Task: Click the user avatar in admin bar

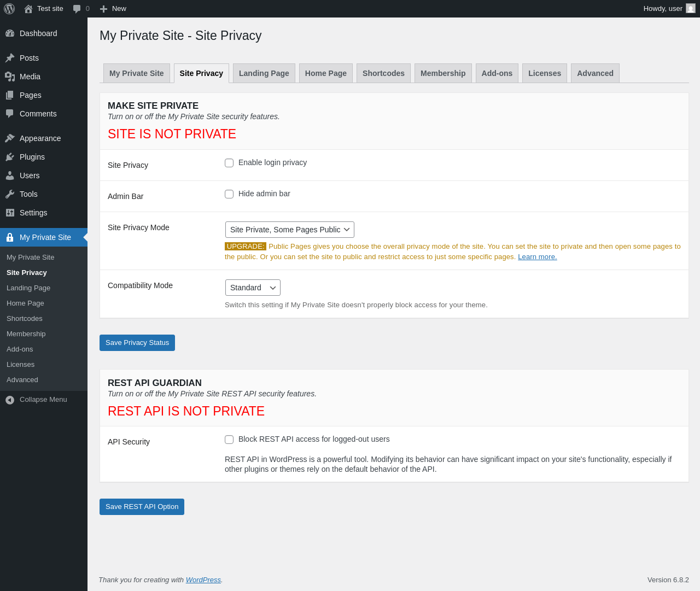Action: 691,9
